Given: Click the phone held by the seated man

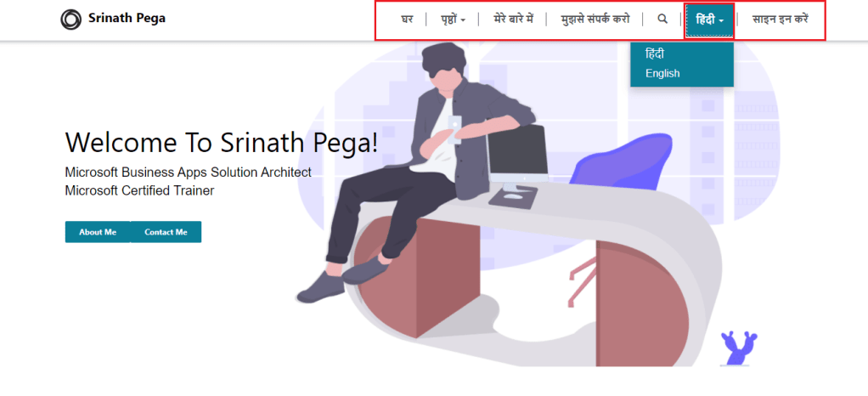Looking at the screenshot, I should (x=454, y=130).
